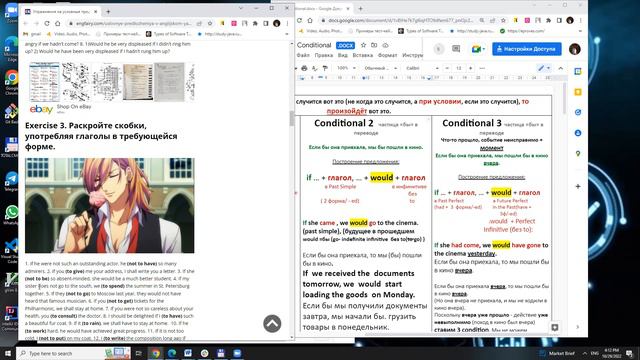The height and width of the screenshot is (360, 640).
Task: Open Windows Start menu
Action: [x=7, y=353]
